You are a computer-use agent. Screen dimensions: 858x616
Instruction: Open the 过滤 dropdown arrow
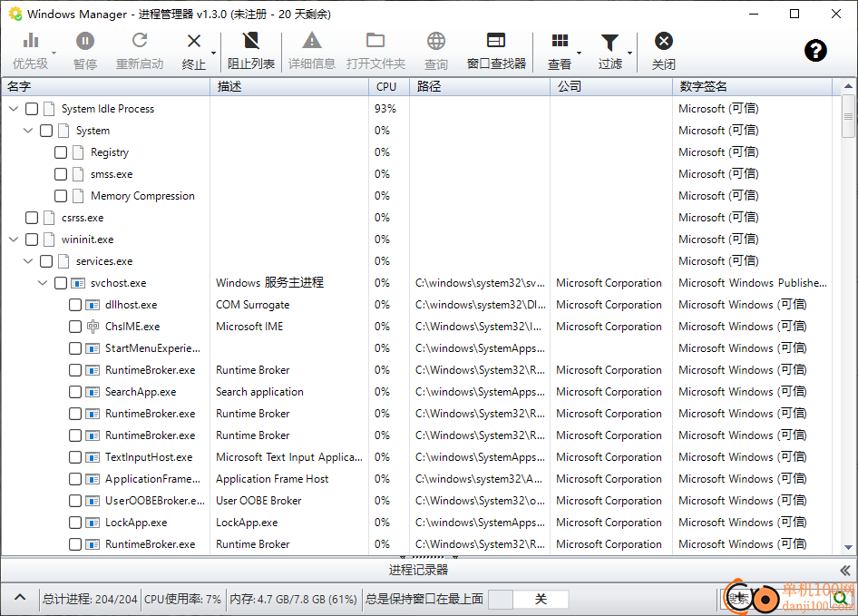point(629,53)
